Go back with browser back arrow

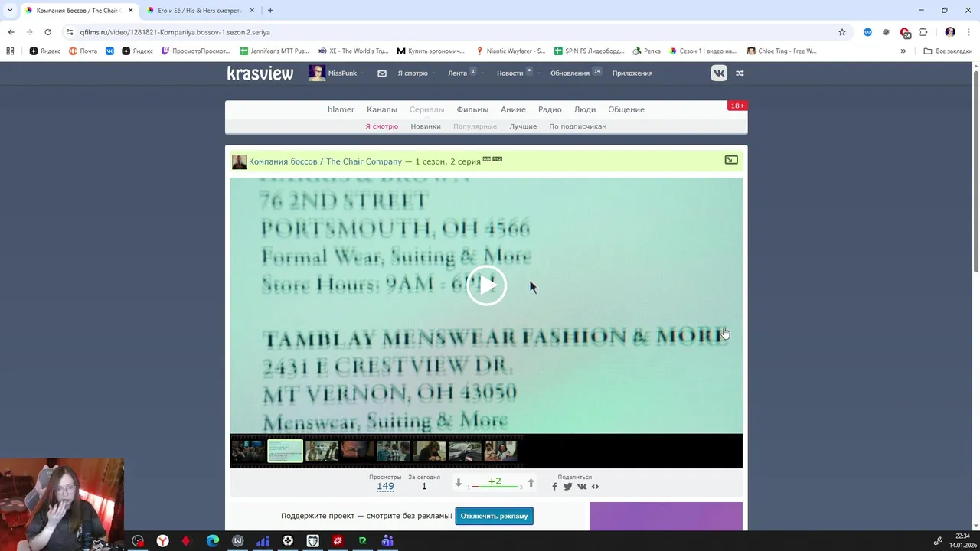tap(11, 32)
